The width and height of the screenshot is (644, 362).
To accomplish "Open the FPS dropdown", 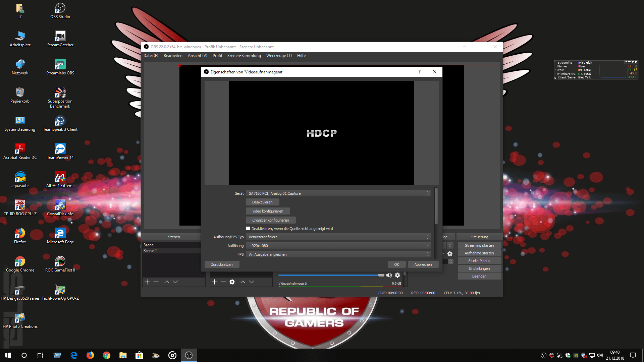I will pos(338,254).
